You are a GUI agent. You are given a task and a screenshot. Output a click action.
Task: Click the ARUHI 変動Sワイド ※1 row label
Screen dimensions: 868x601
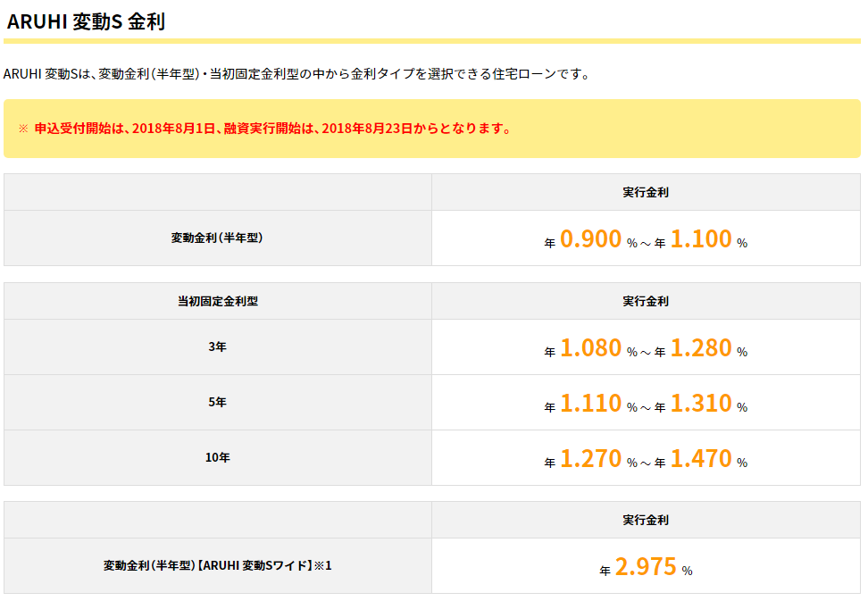tap(218, 565)
